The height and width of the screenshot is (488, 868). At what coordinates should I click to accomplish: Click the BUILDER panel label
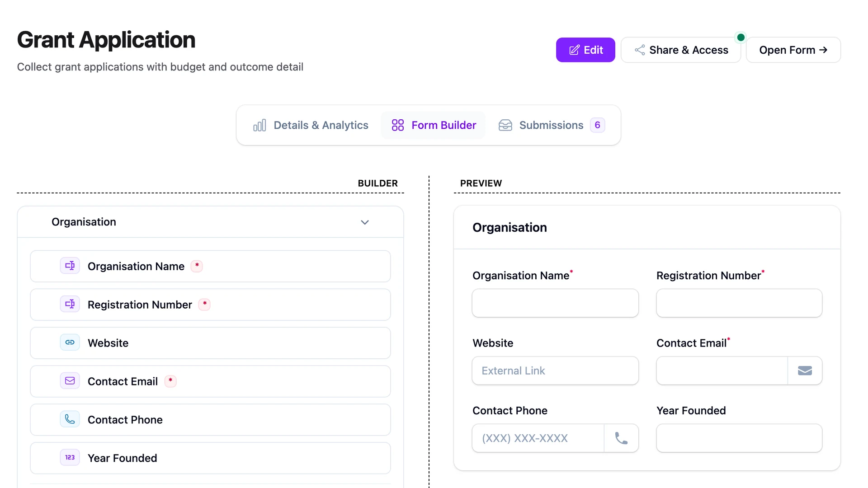click(x=377, y=183)
